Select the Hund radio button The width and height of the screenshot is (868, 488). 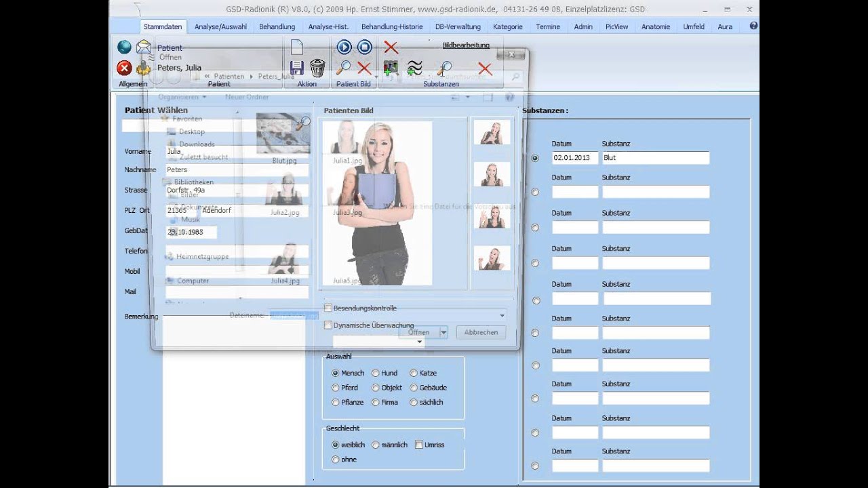tap(375, 373)
